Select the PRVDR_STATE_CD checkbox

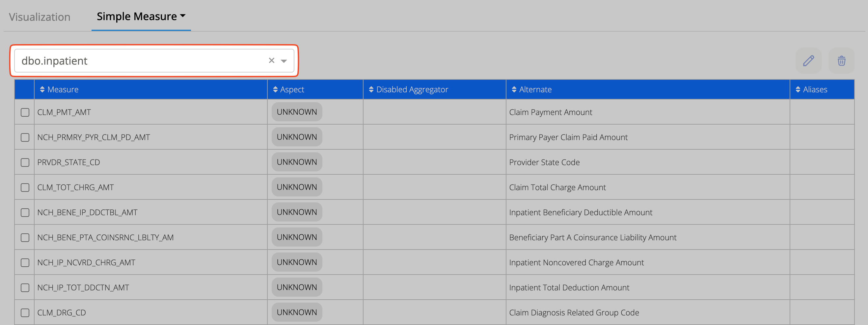pos(25,162)
